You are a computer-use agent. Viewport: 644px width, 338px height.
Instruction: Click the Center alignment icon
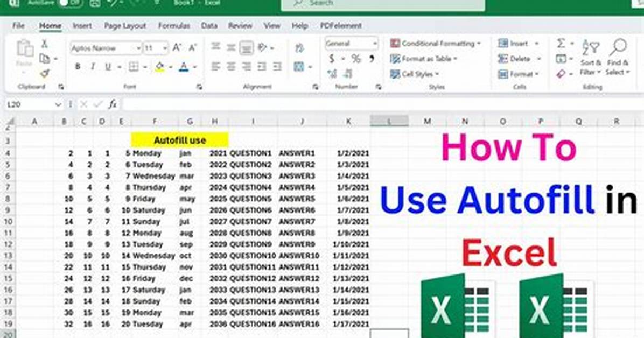(231, 66)
